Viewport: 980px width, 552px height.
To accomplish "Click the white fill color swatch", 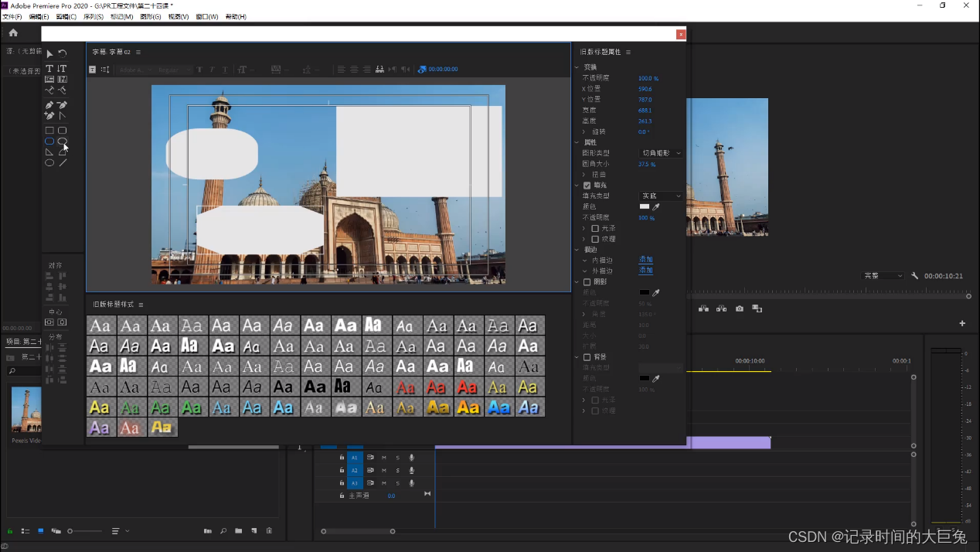I will [x=645, y=207].
